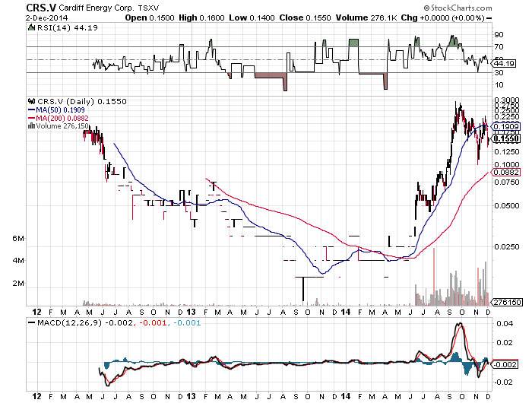Click the Volume 276.1K header value
The image size is (532, 403).
pyautogui.click(x=375, y=17)
